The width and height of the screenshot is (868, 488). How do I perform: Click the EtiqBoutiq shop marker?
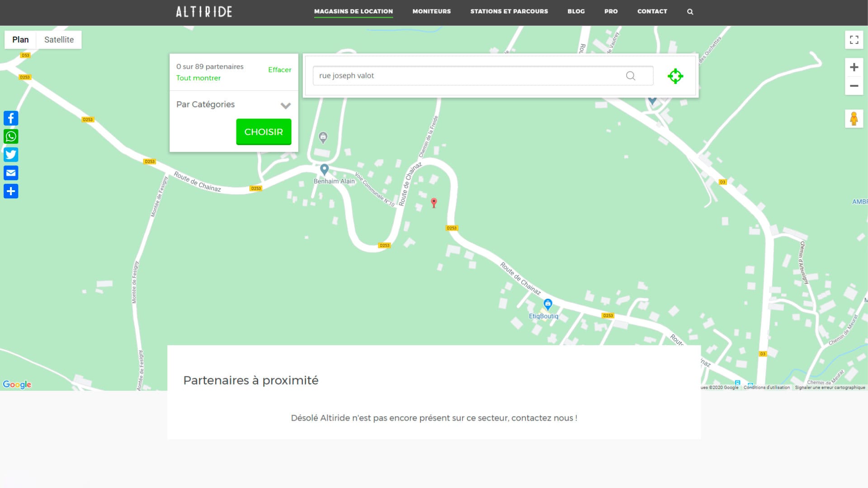548,304
